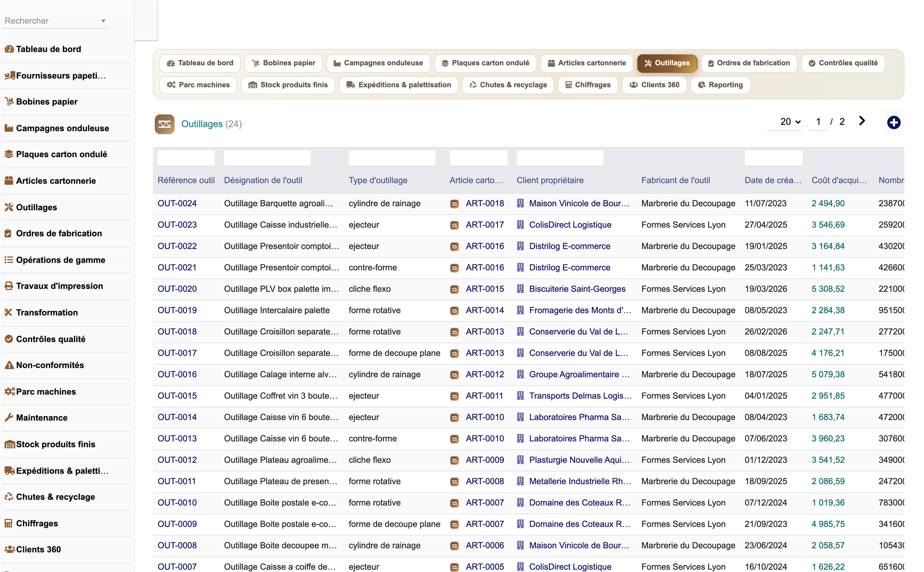Open client Fromagerie des Monts link
This screenshot has height=572, width=924.
click(580, 310)
